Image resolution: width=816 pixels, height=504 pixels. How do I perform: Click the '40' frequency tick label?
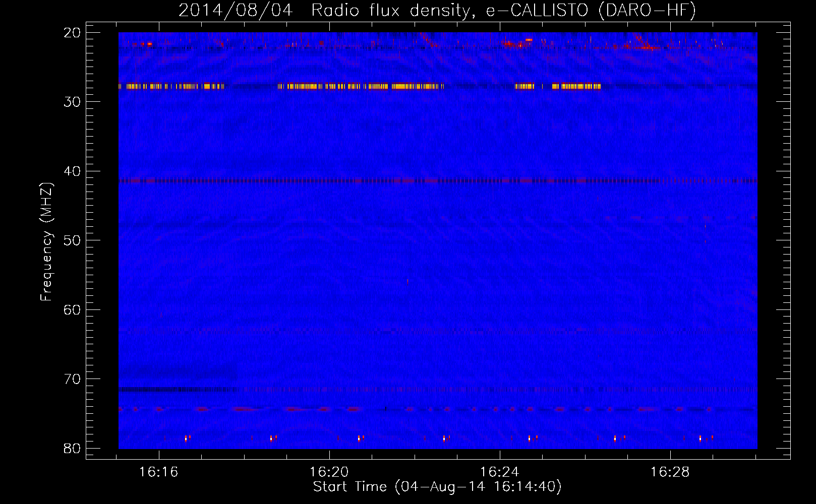click(x=72, y=171)
